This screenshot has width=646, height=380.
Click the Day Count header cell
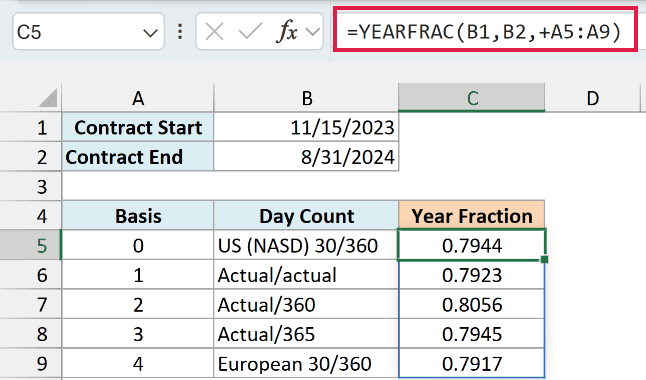click(x=306, y=216)
